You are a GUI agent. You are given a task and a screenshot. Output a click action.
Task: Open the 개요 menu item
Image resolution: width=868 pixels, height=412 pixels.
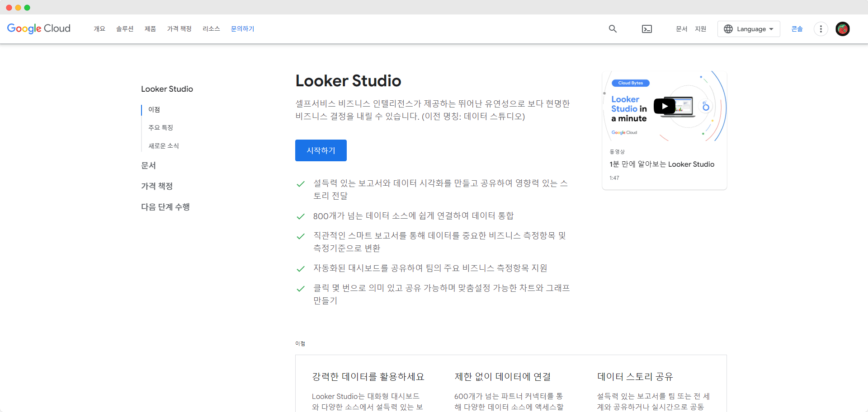pos(99,29)
